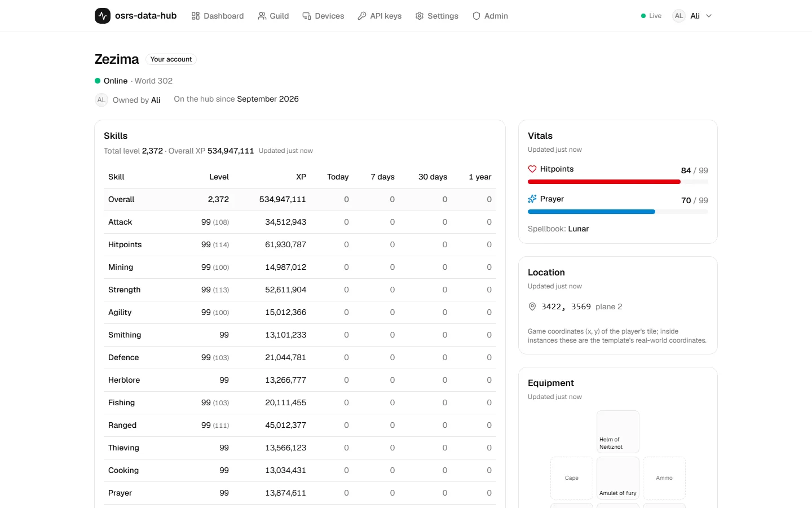The width and height of the screenshot is (812, 508).
Task: Click the Your account badge
Action: click(x=171, y=59)
